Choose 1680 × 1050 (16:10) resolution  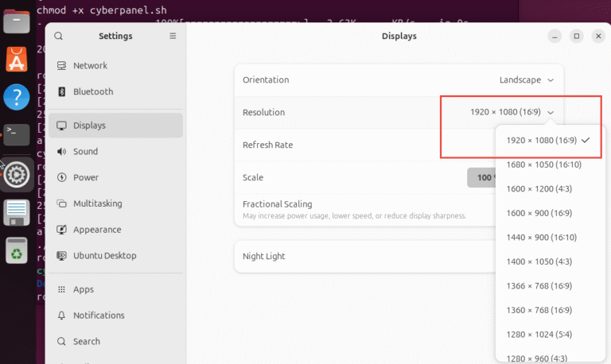pyautogui.click(x=543, y=165)
